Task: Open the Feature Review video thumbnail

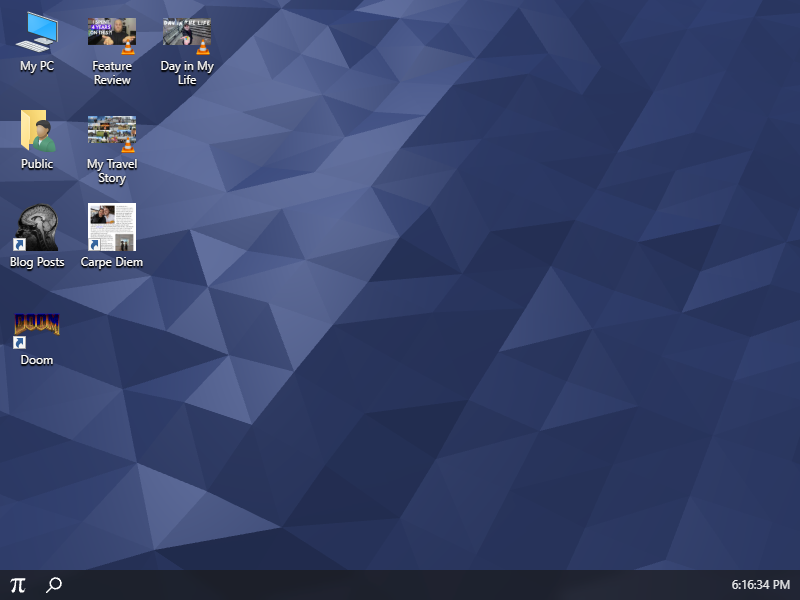Action: (x=112, y=33)
